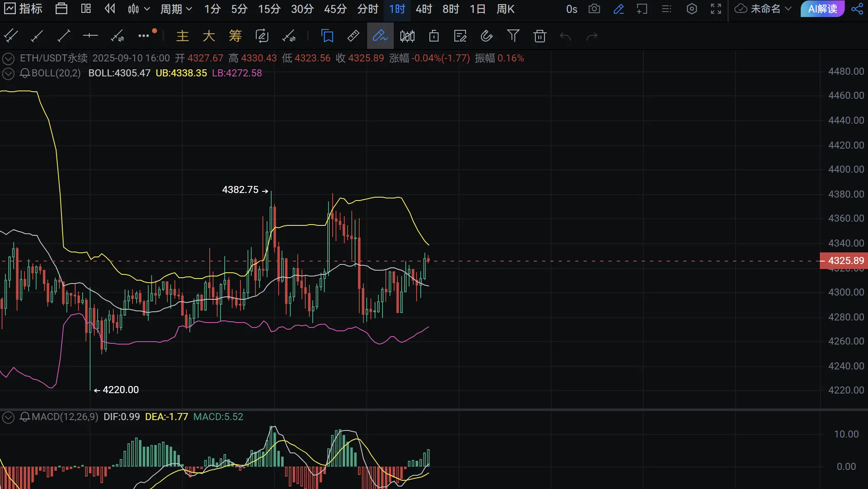Enter fullscreen with the expand arrows icon

[x=716, y=9]
